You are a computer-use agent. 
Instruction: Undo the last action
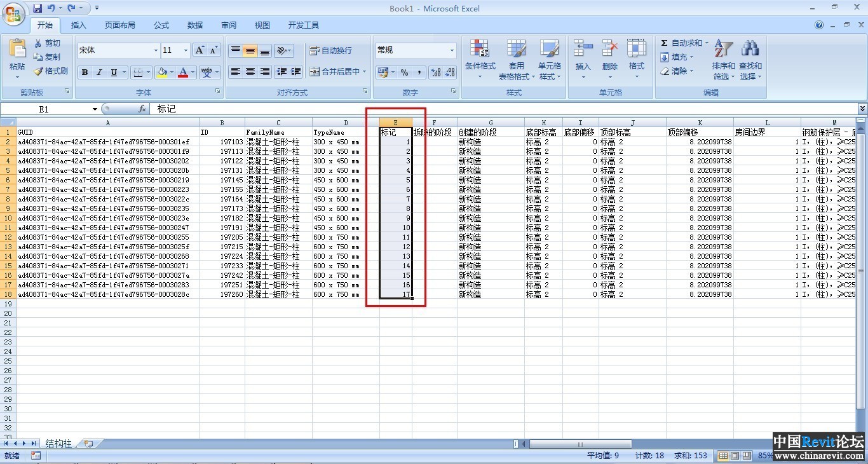51,8
